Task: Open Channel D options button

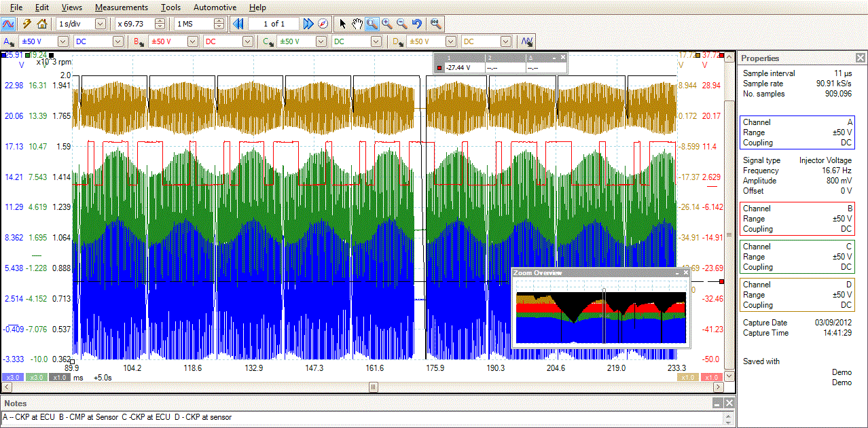Action: point(399,41)
